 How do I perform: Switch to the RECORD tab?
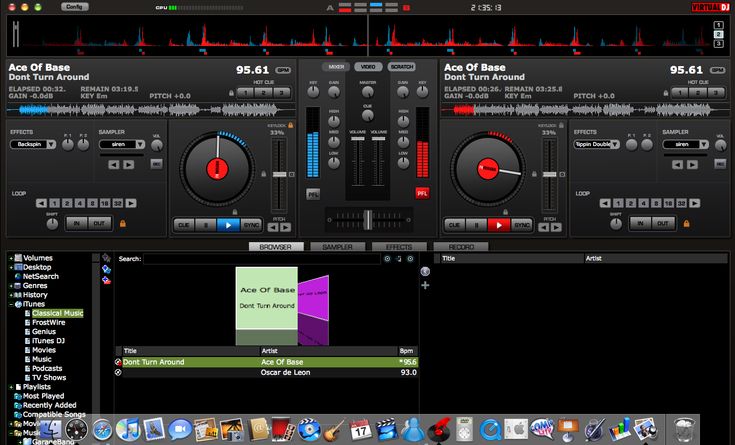pos(461,247)
